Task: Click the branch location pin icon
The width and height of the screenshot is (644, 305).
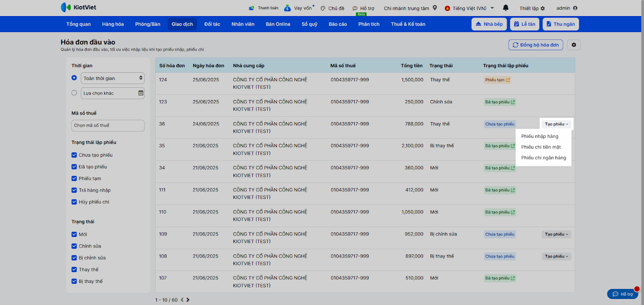Action: pyautogui.click(x=435, y=8)
